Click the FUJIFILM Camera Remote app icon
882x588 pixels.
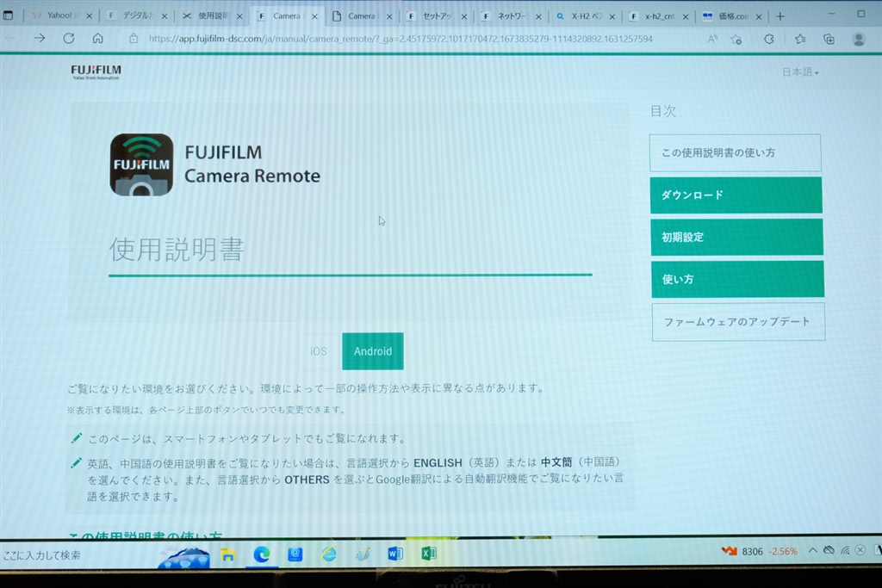pyautogui.click(x=142, y=164)
